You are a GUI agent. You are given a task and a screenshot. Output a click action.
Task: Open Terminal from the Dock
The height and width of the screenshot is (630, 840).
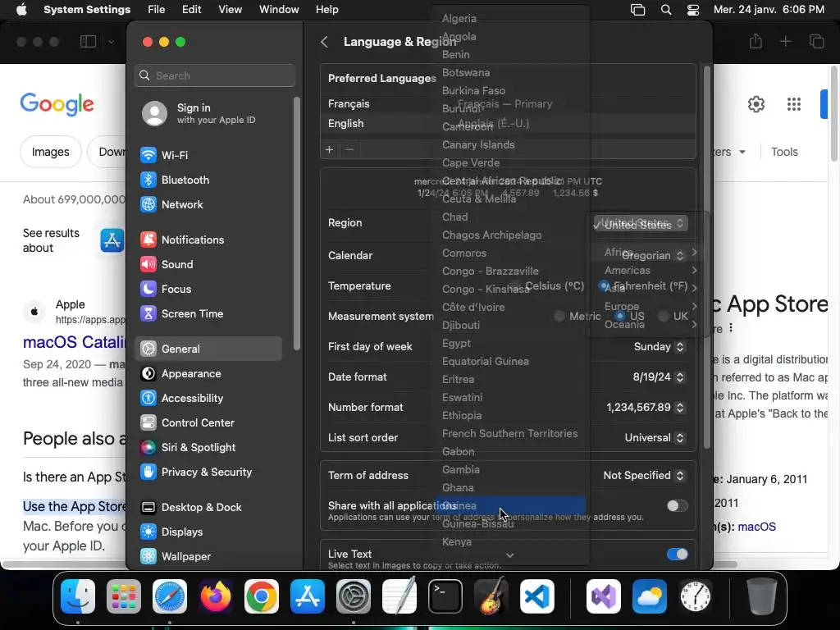pyautogui.click(x=445, y=596)
